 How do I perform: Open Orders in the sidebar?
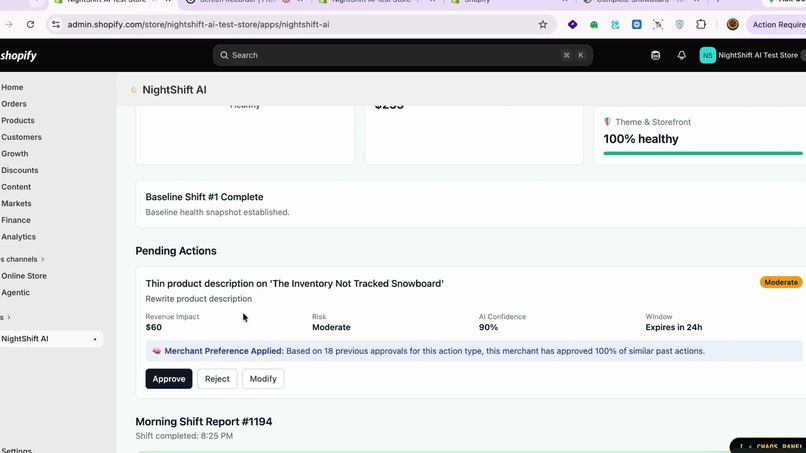(14, 104)
